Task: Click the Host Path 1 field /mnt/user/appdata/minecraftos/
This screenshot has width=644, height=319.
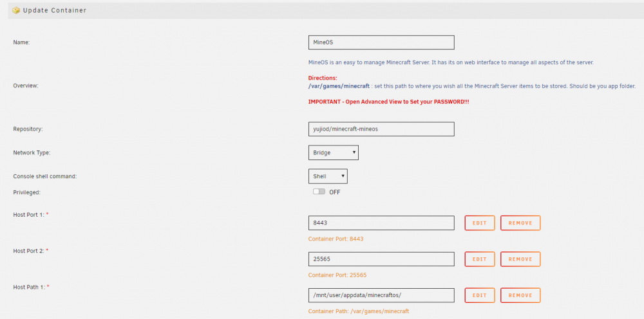Action: coord(381,295)
